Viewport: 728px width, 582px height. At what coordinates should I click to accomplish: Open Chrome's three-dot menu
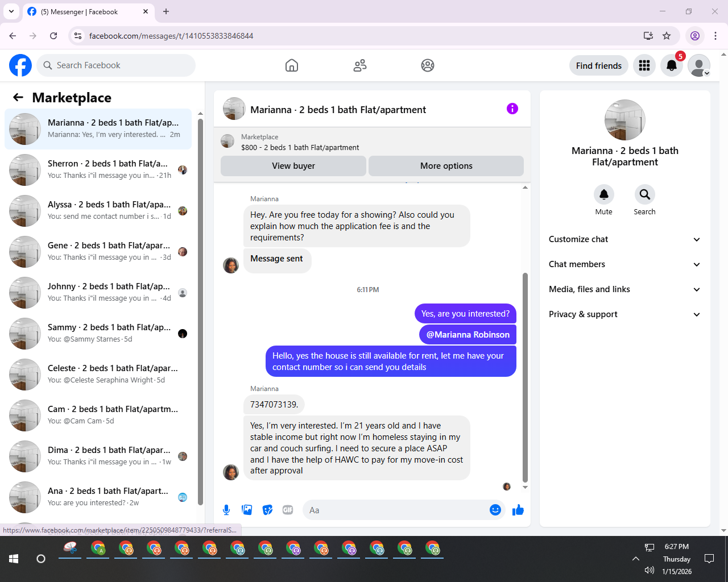pos(715,36)
